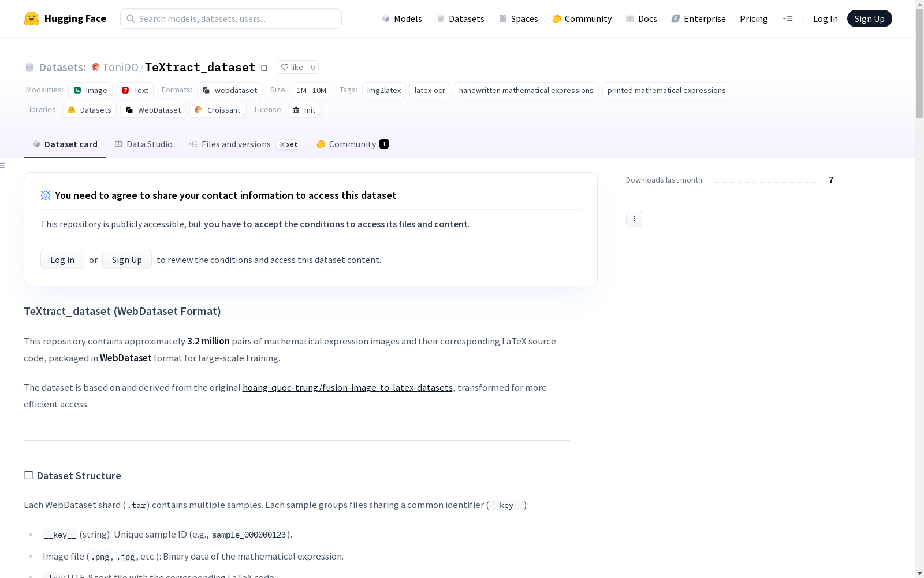Screen dimensions: 924x578
Task: Click Sign Up in the access notice
Action: pyautogui.click(x=127, y=260)
